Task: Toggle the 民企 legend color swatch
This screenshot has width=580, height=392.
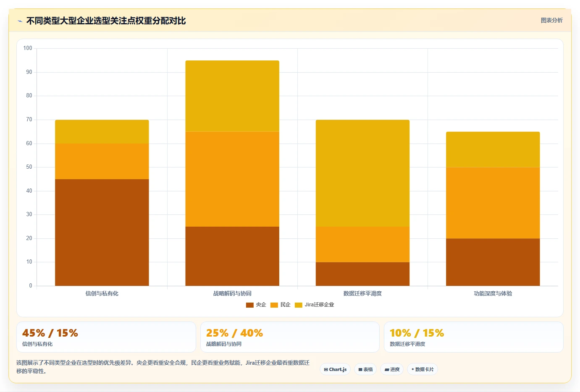Action: click(274, 305)
